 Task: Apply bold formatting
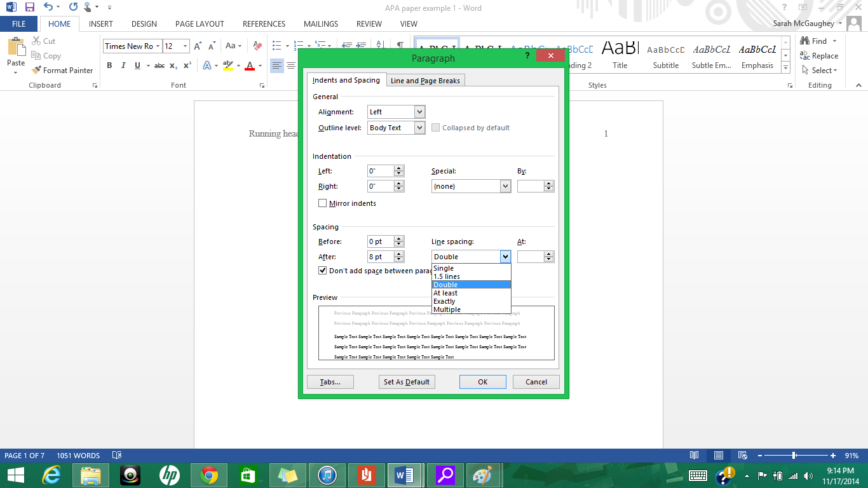[109, 65]
